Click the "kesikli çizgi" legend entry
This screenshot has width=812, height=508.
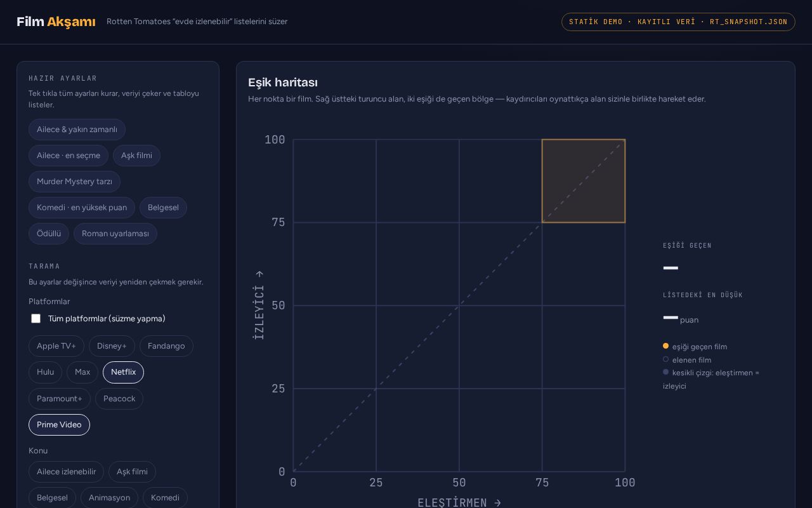[711, 379]
